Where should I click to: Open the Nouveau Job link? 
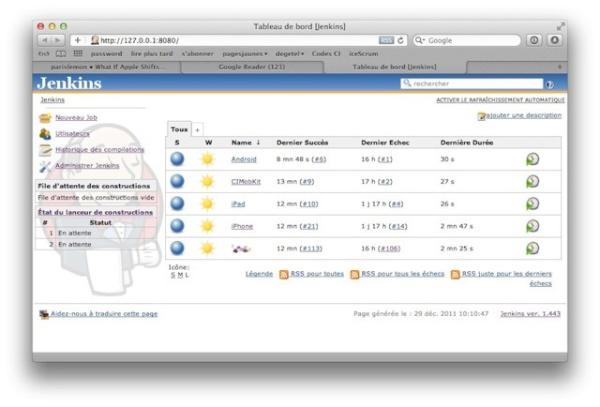[76, 117]
